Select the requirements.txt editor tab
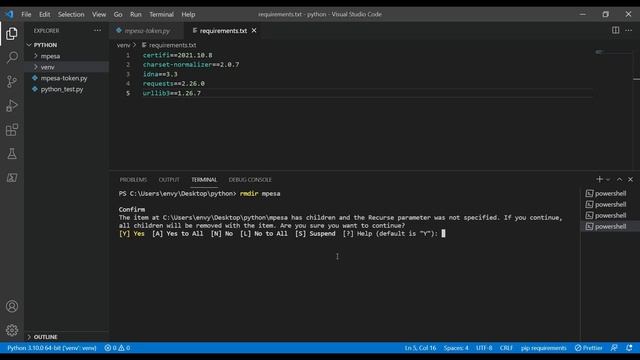640x360 pixels. [223, 31]
